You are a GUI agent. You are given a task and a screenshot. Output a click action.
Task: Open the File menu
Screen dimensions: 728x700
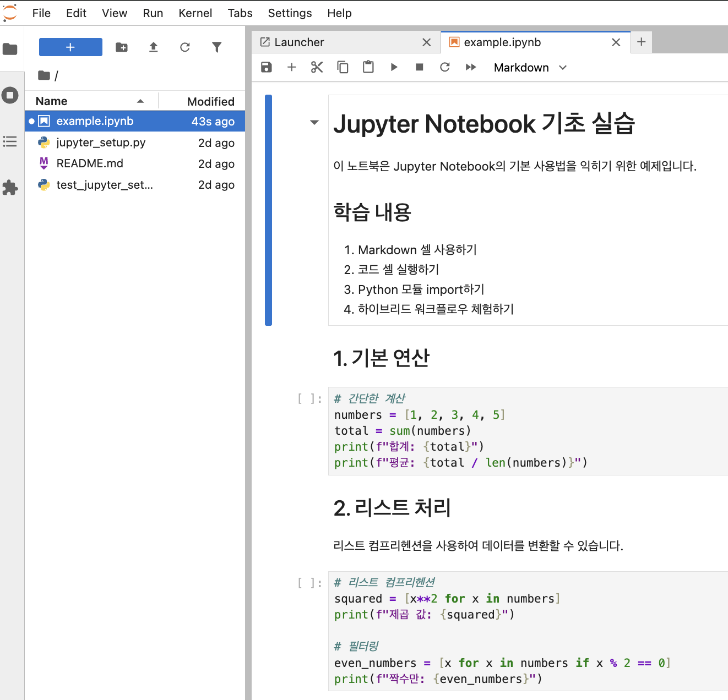[x=41, y=13]
